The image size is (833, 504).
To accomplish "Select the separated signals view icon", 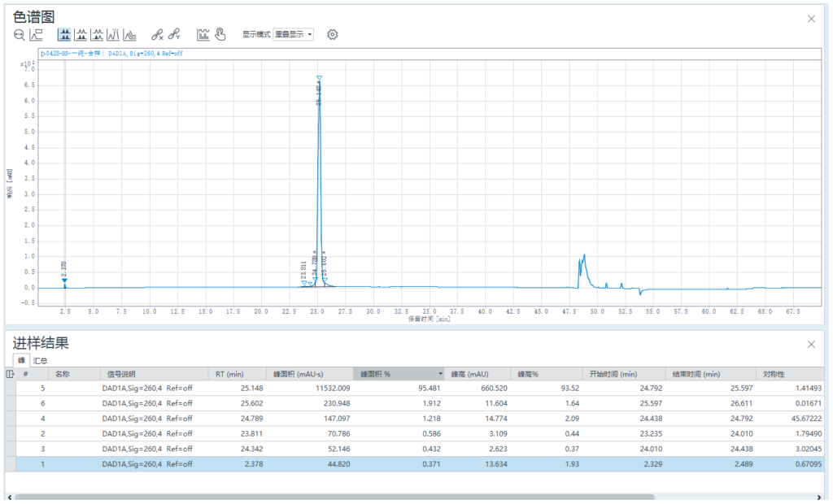I will pos(113,35).
